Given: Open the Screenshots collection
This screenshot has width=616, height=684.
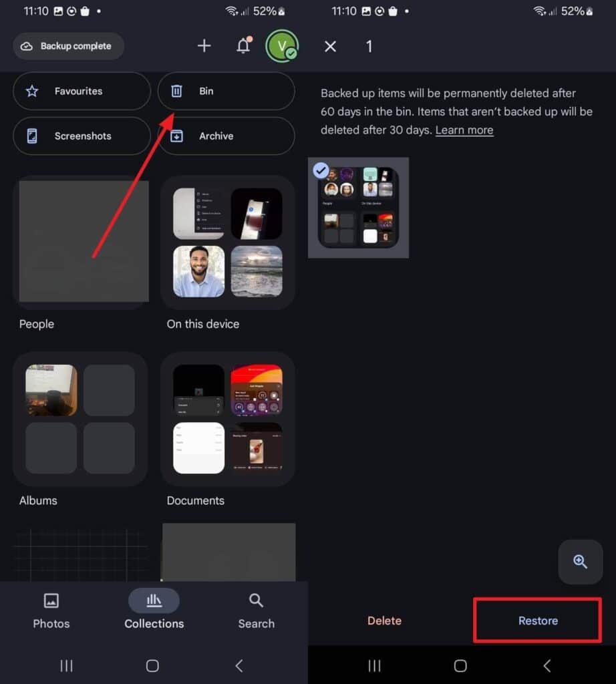Looking at the screenshot, I should pyautogui.click(x=81, y=136).
